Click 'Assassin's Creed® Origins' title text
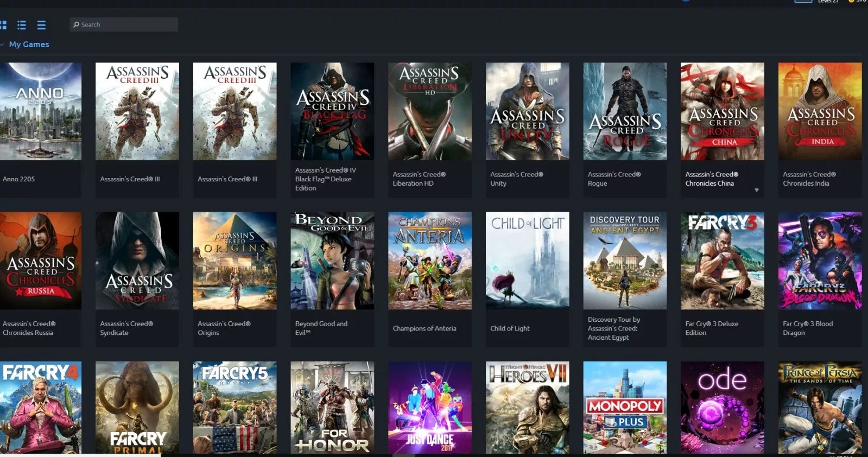Viewport: 868px width, 457px height. point(224,328)
